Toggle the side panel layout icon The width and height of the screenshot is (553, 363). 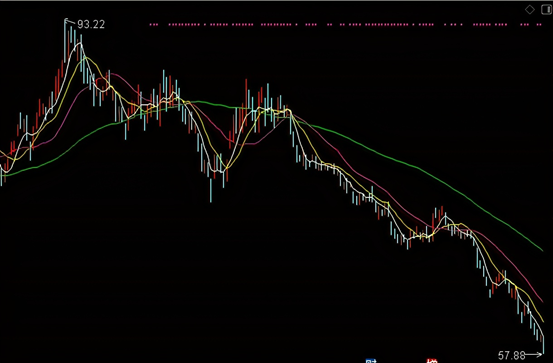click(546, 10)
